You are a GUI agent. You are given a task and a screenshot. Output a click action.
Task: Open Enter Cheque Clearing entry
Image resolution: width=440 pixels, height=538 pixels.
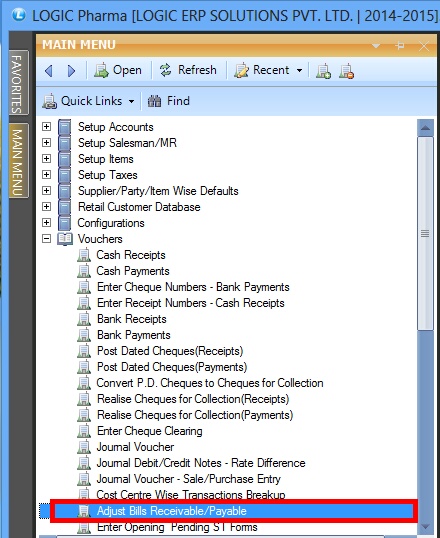tap(150, 431)
